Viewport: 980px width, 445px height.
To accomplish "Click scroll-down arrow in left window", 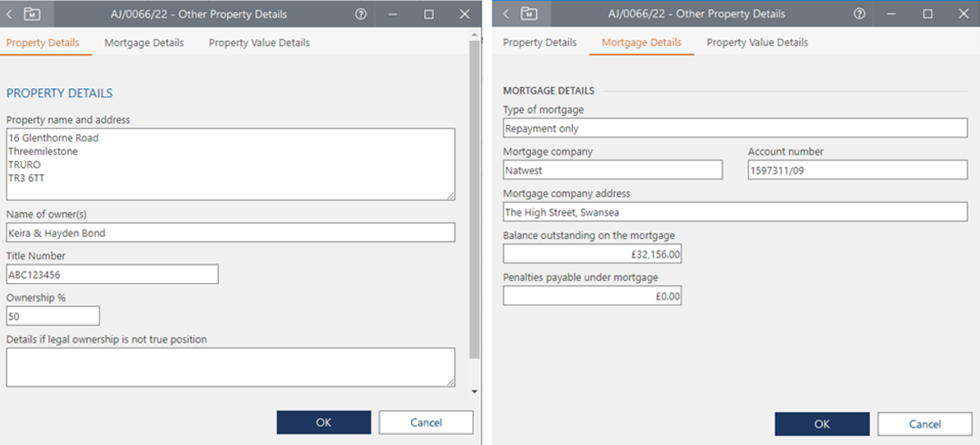I will 474,392.
